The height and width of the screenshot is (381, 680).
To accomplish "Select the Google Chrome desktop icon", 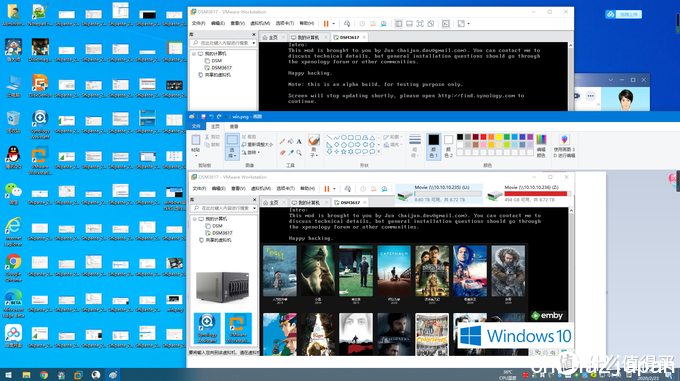I will [13, 267].
